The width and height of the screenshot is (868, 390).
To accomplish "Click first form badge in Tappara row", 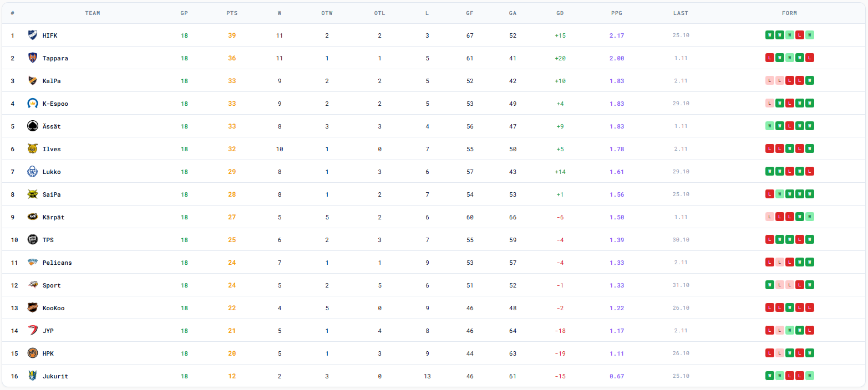I will [770, 58].
